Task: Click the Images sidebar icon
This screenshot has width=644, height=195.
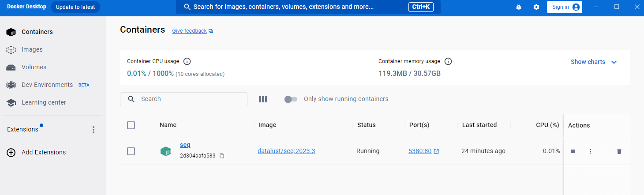Action: tap(11, 50)
